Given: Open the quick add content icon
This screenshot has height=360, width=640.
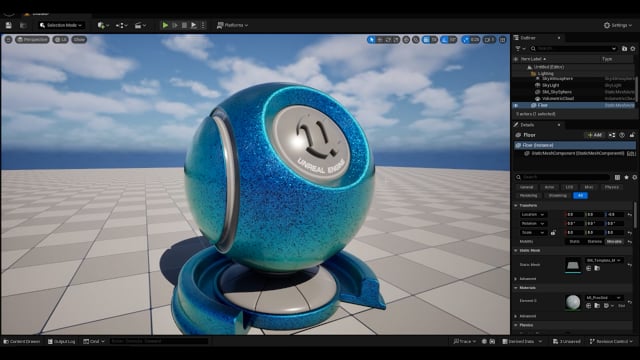Looking at the screenshot, I should (x=103, y=25).
